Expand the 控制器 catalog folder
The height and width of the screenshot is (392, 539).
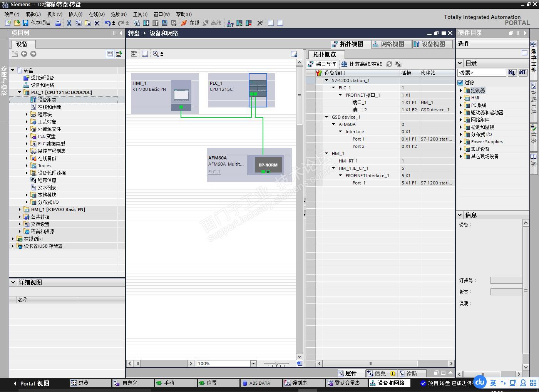tap(461, 90)
